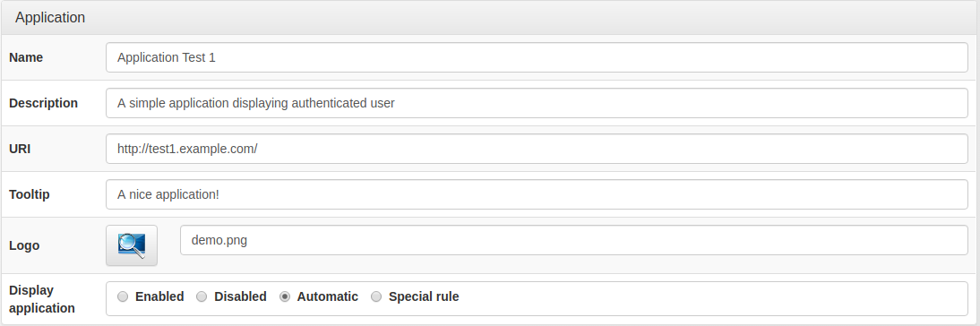
Task: Select the Enabled radio button
Action: click(x=123, y=296)
